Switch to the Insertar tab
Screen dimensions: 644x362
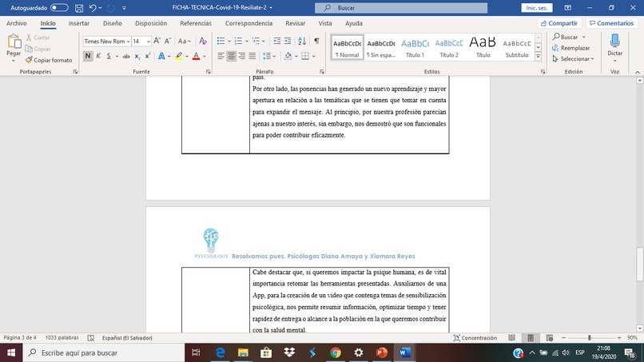[79, 23]
